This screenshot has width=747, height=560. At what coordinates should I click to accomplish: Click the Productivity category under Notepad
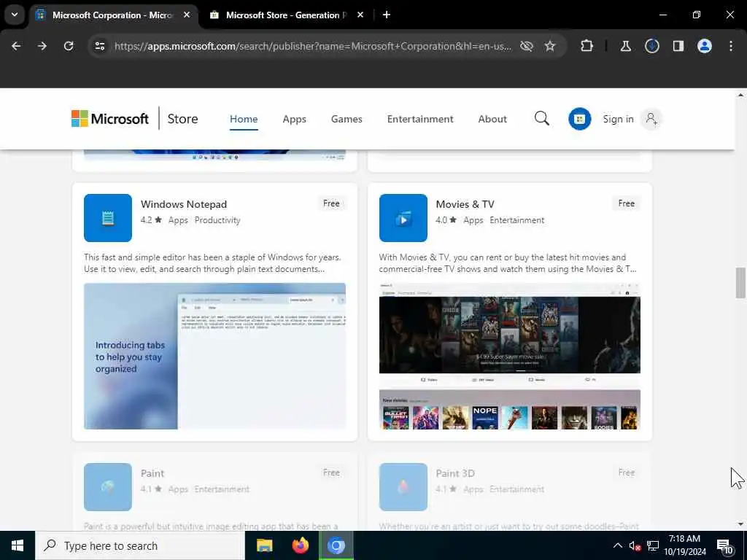(x=217, y=220)
